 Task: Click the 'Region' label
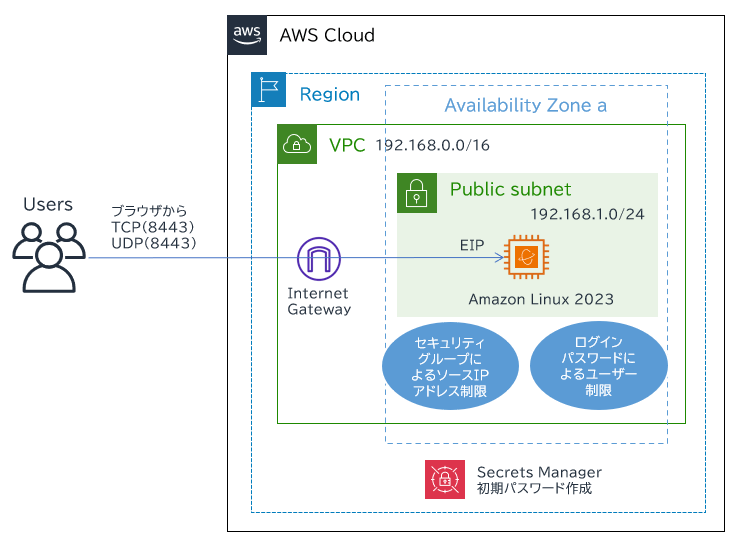[330, 94]
